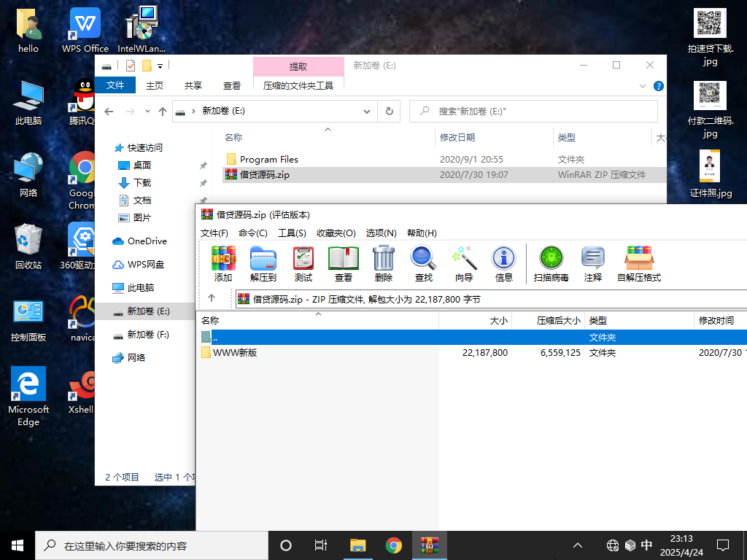Click the Find (查找) magnifier icon
This screenshot has width=747, height=560.
click(x=424, y=264)
